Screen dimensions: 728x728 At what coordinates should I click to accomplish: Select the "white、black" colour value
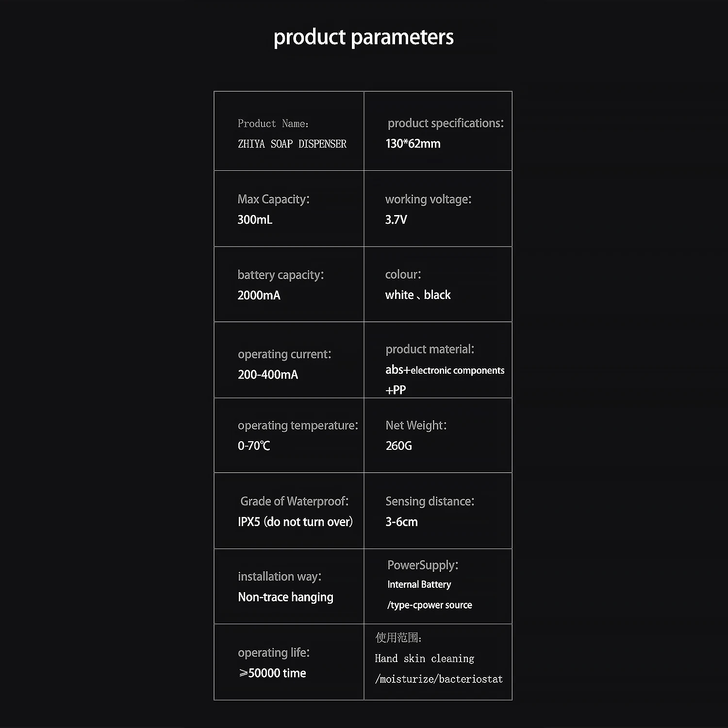[418, 295]
